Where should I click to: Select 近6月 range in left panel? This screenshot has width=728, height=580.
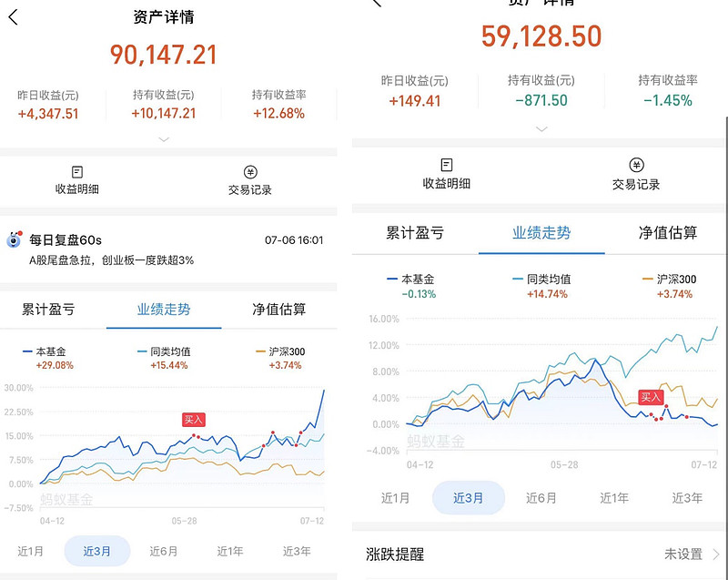(164, 551)
